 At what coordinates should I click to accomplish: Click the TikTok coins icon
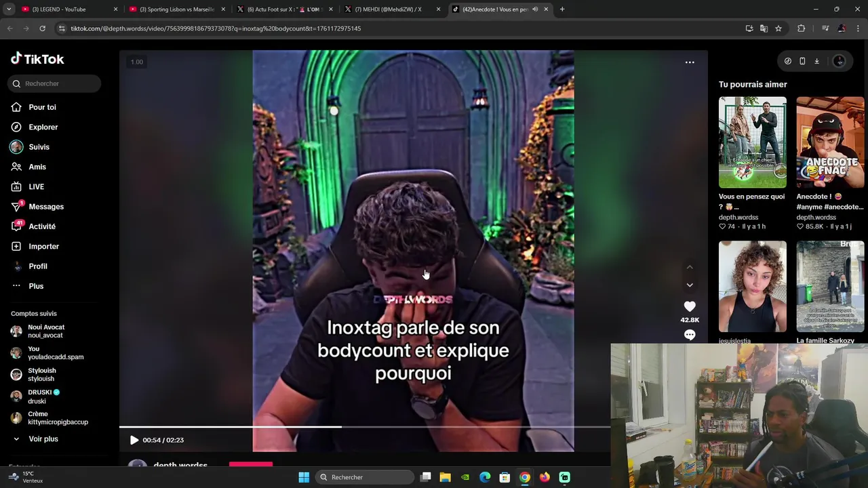(787, 61)
